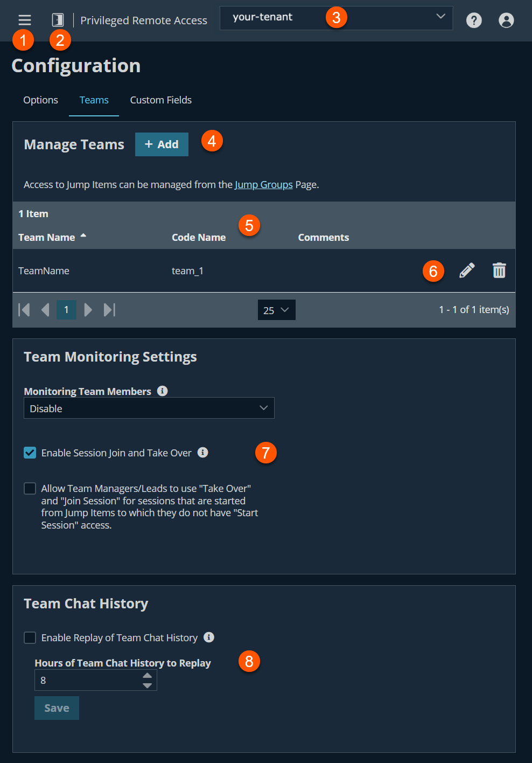The width and height of the screenshot is (532, 763).
Task: Open the Custom Fields tab
Action: tap(161, 100)
